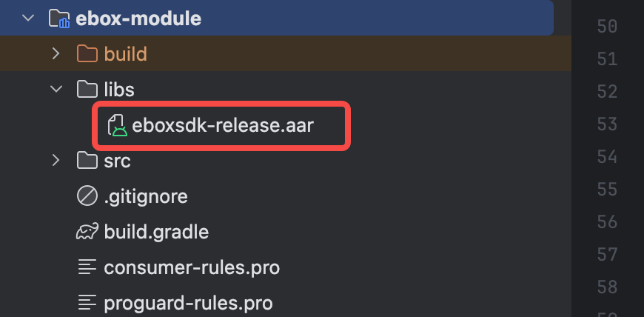Select the build.gradle file
This screenshot has width=644, height=317.
click(x=156, y=232)
